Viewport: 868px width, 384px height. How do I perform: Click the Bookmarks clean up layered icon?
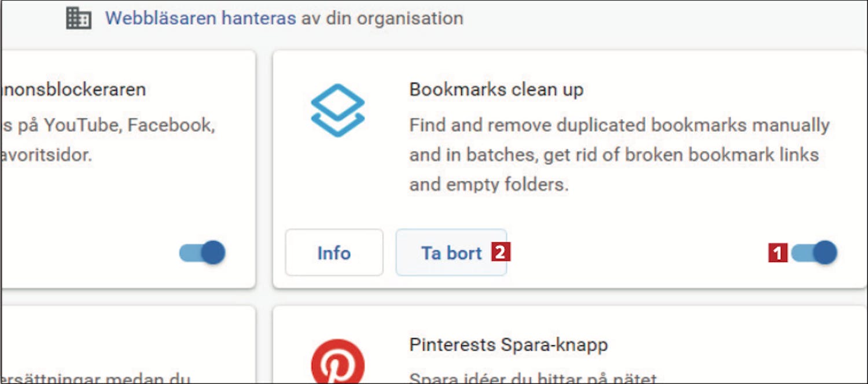click(337, 110)
